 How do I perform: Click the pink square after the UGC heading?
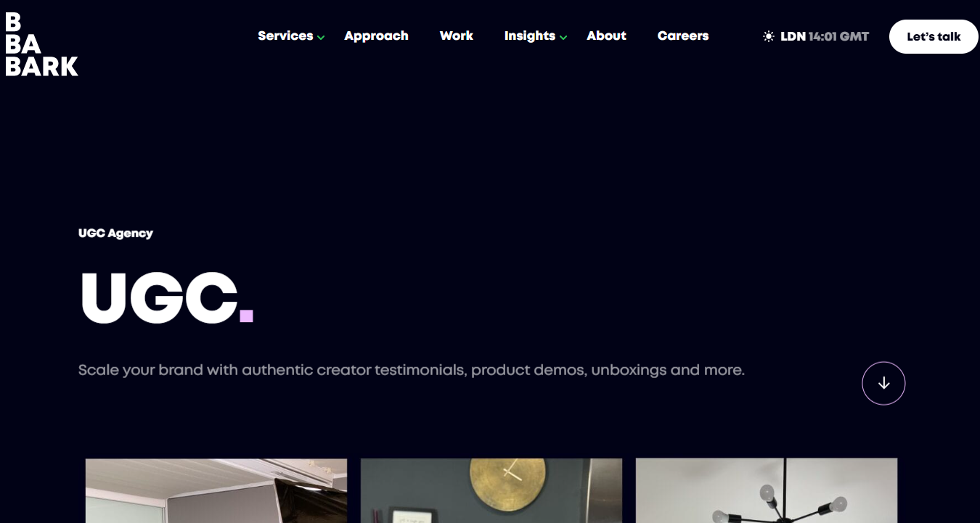247,316
